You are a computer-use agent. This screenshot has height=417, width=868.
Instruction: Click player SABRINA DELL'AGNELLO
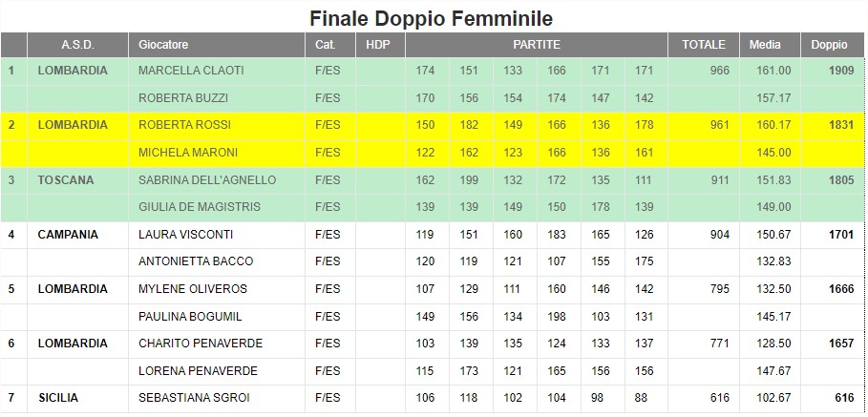pyautogui.click(x=207, y=180)
